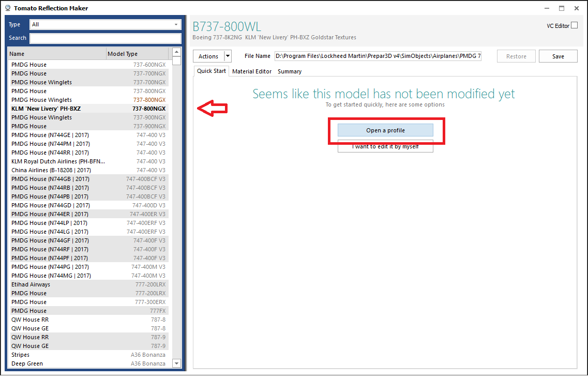Click the Open a profile button
The width and height of the screenshot is (588, 379).
(x=385, y=130)
